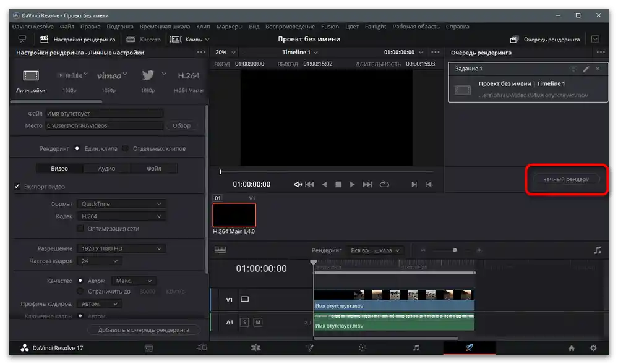
Task: Open the Разрешение 1920 x 1080 HD dropdown
Action: (121, 248)
